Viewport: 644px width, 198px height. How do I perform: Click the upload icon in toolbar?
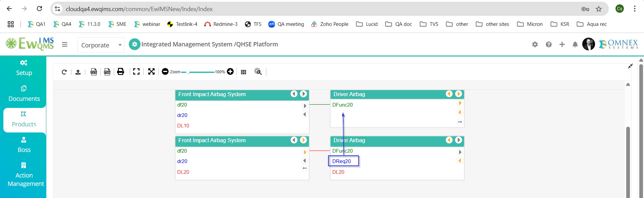click(78, 72)
